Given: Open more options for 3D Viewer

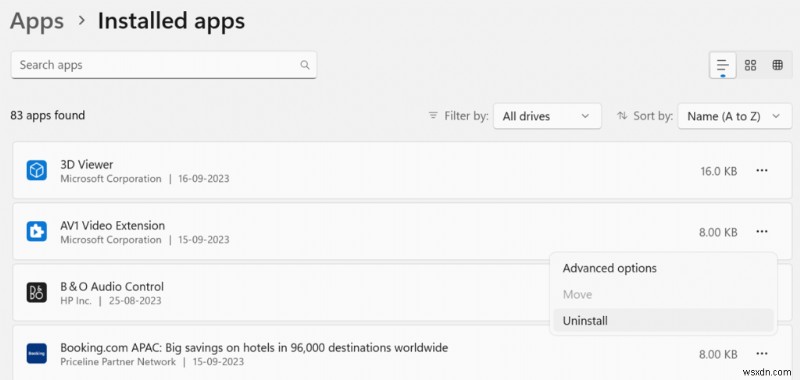Looking at the screenshot, I should [762, 170].
